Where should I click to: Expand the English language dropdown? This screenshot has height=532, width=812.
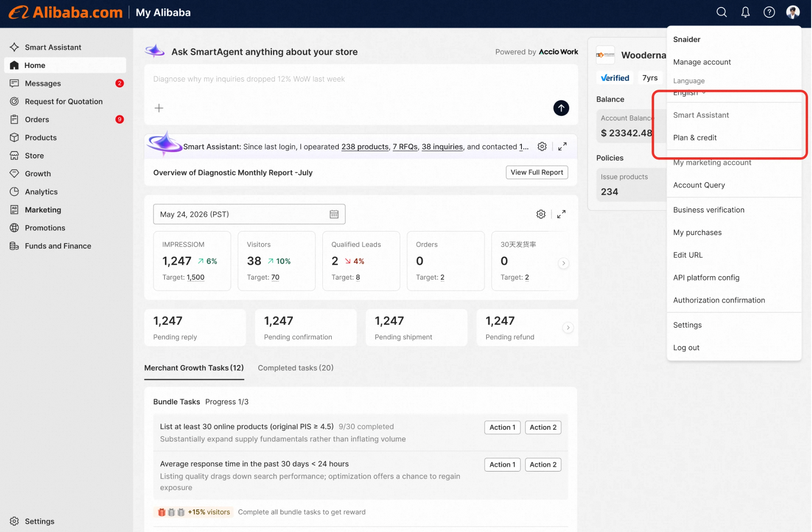coord(690,93)
